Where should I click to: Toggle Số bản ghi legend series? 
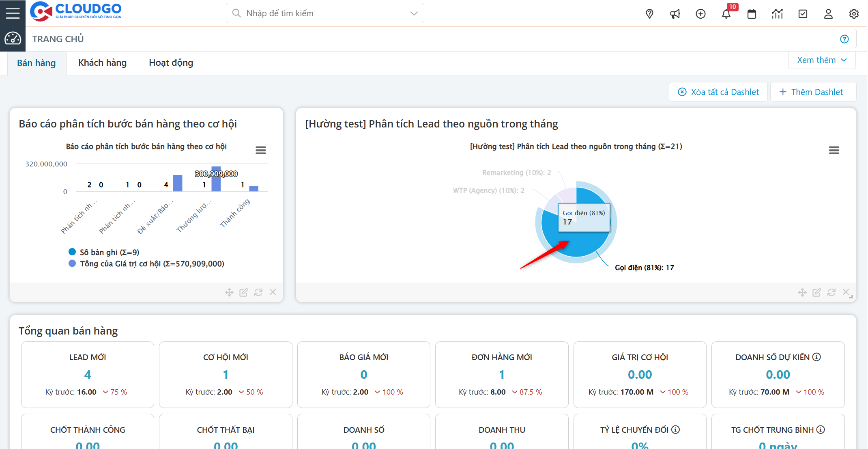pyautogui.click(x=109, y=252)
